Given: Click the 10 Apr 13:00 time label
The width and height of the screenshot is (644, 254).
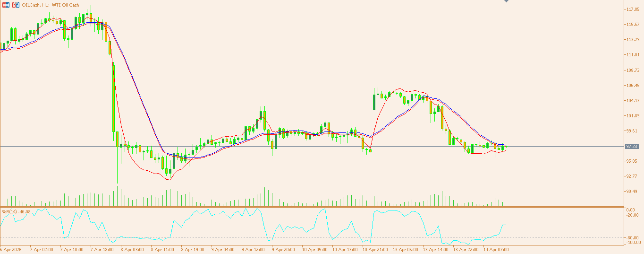Looking at the screenshot, I should tap(344, 249).
